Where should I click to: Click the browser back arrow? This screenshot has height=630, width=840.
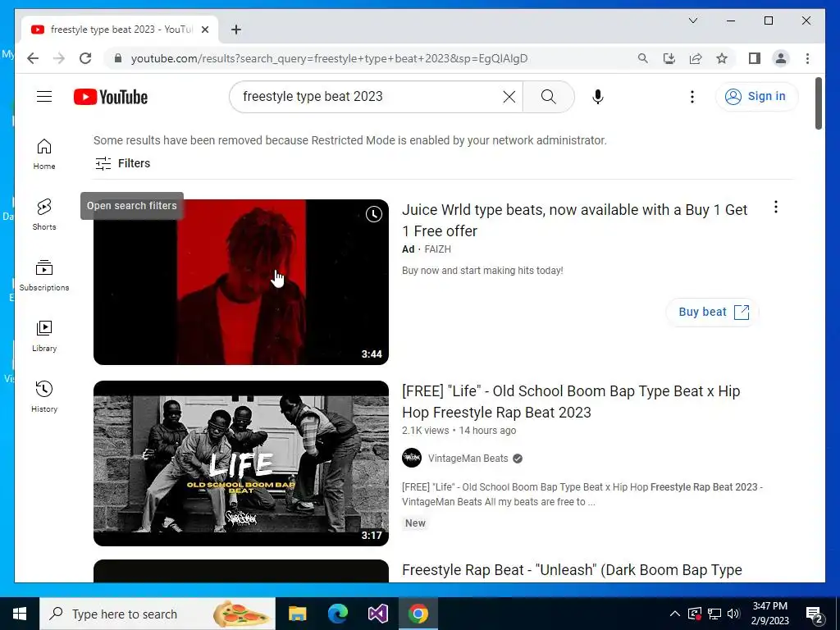33,58
